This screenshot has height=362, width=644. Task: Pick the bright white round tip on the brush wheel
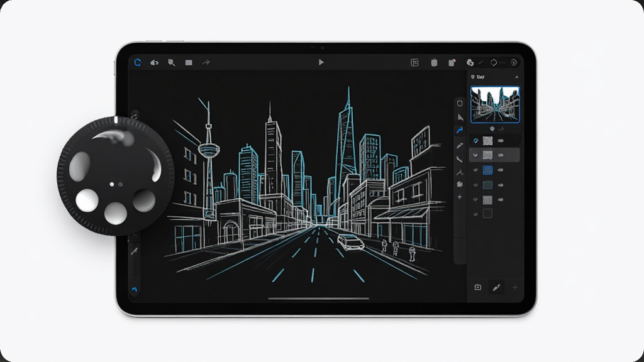87,200
